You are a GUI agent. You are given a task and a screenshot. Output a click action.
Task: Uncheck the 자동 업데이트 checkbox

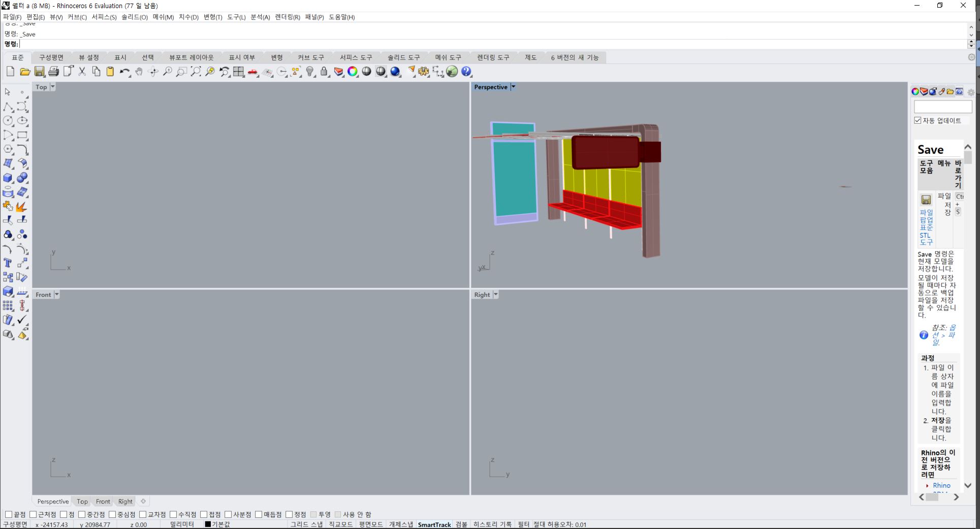(x=918, y=120)
